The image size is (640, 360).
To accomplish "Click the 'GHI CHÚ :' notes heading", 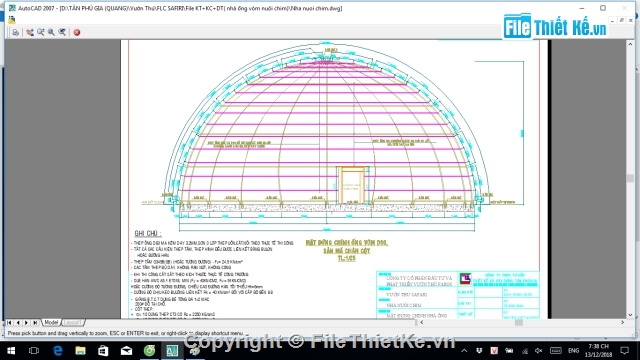I will 148,233.
